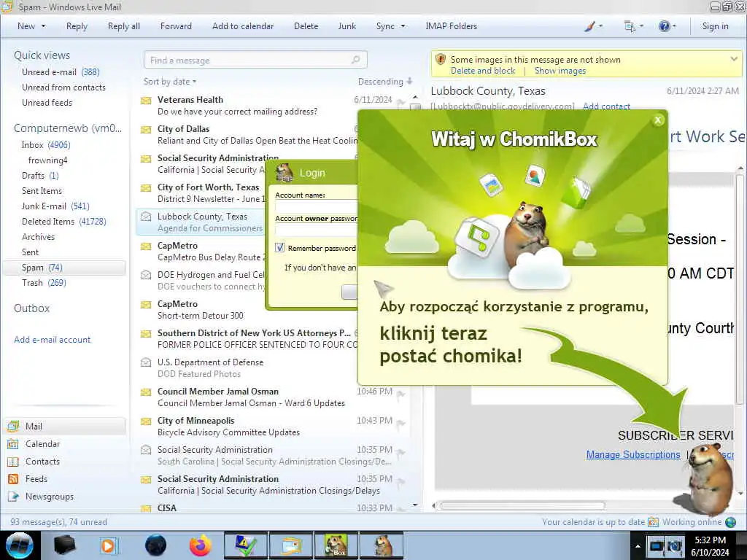Click the message list scroll down arrow

[x=415, y=505]
